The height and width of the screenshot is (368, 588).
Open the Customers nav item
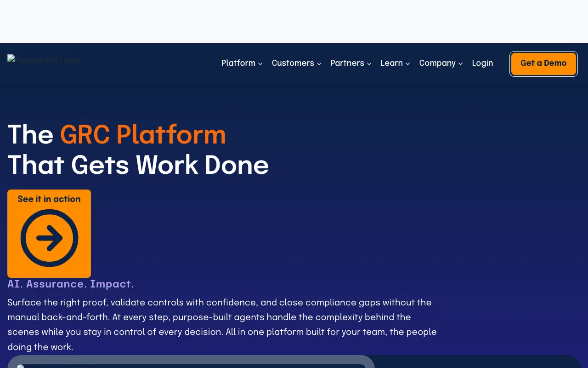click(x=293, y=63)
